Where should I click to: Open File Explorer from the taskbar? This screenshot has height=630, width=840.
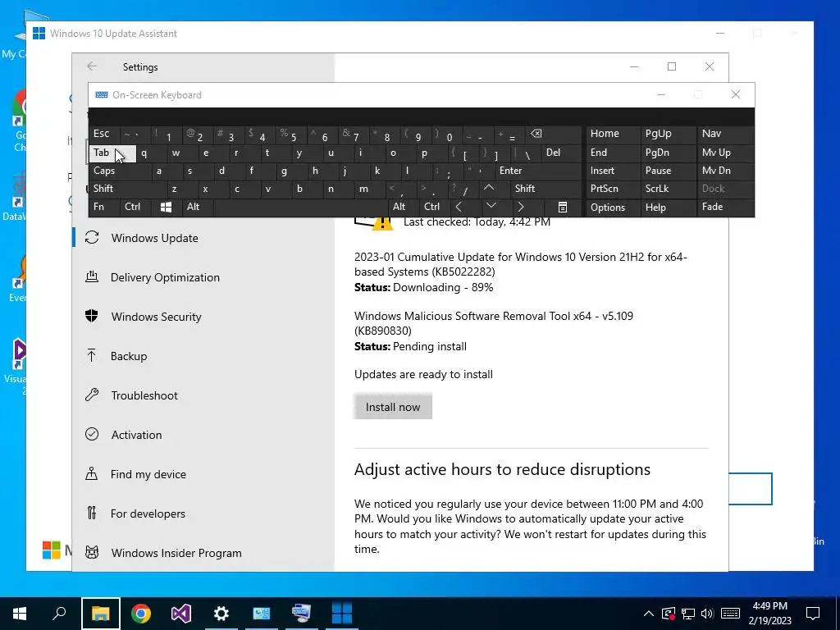(x=101, y=614)
